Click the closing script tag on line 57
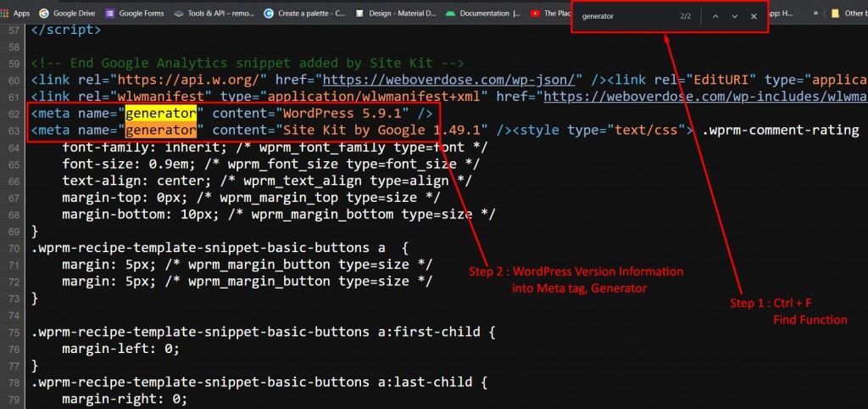This screenshot has height=409, width=868. click(x=66, y=30)
